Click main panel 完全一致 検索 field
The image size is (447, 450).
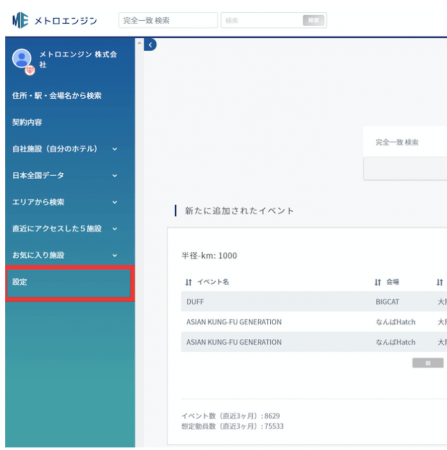pyautogui.click(x=405, y=142)
